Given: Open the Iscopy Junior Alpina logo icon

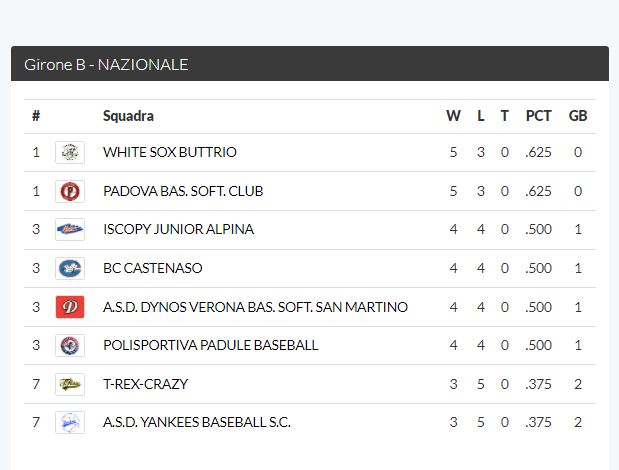Looking at the screenshot, I should tap(70, 229).
